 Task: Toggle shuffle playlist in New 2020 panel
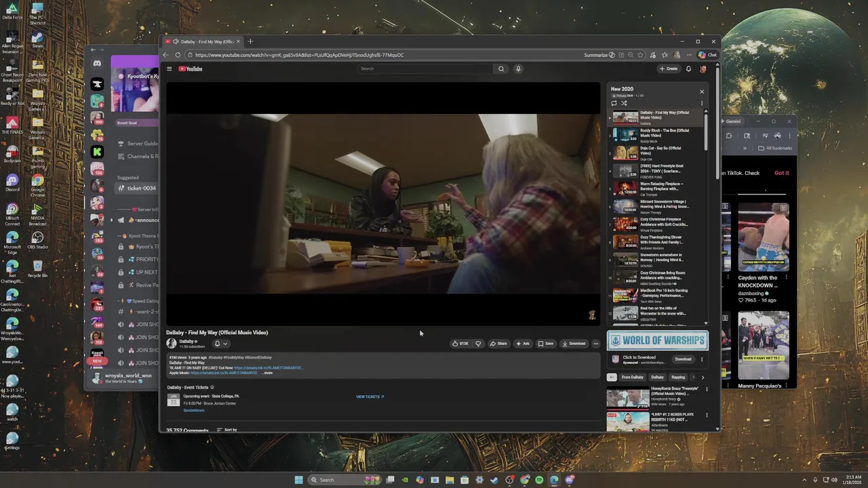tap(624, 103)
